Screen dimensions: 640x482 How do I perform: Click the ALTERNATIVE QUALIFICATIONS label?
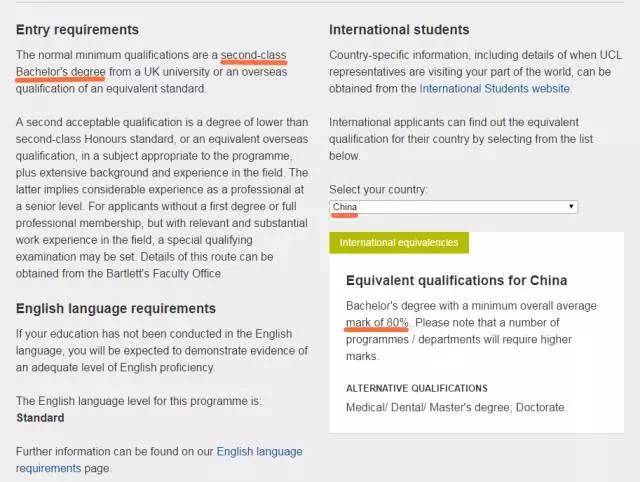point(417,387)
